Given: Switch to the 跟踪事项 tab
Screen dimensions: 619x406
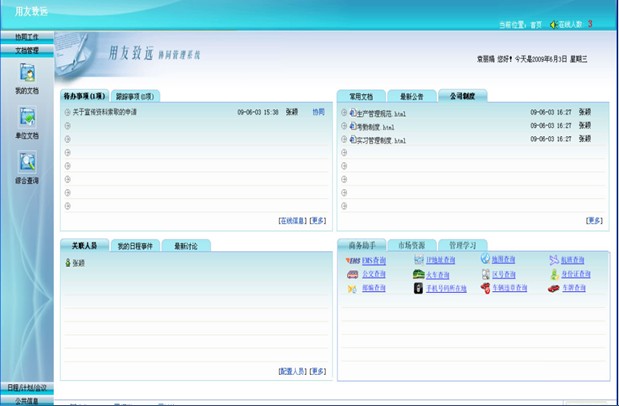Looking at the screenshot, I should 135,96.
